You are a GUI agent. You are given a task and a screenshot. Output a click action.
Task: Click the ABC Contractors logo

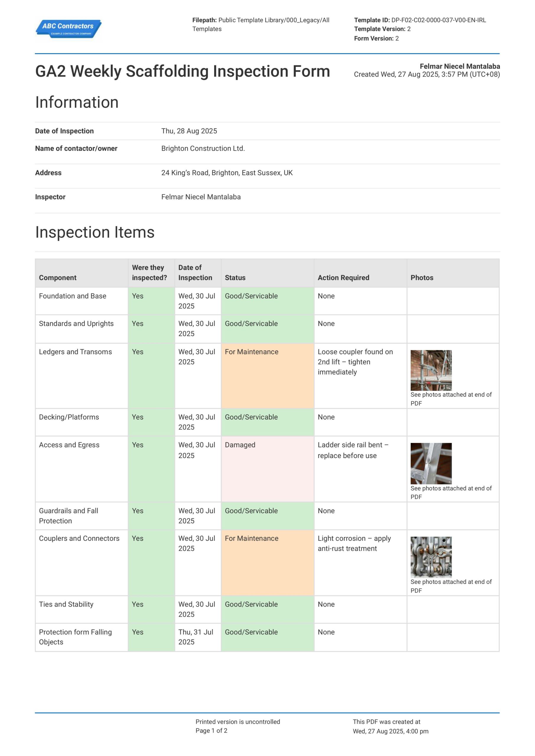[69, 29]
